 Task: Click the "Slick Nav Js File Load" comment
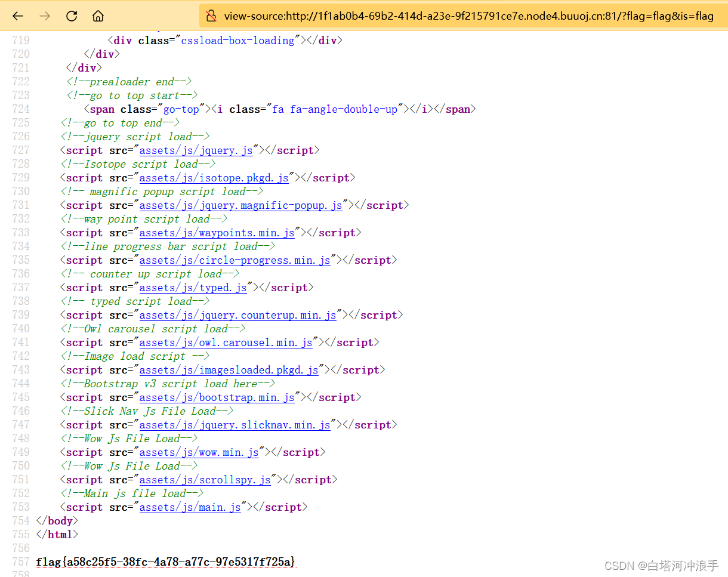147,411
